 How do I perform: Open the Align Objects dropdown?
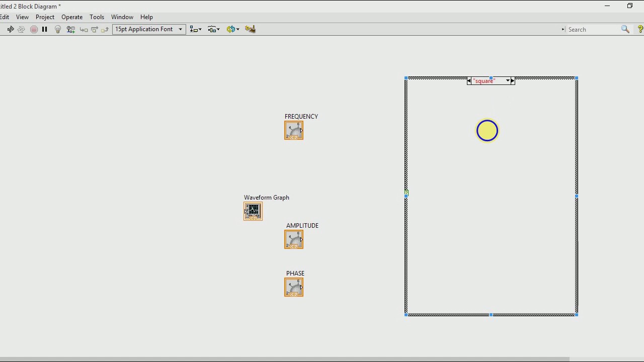point(196,29)
